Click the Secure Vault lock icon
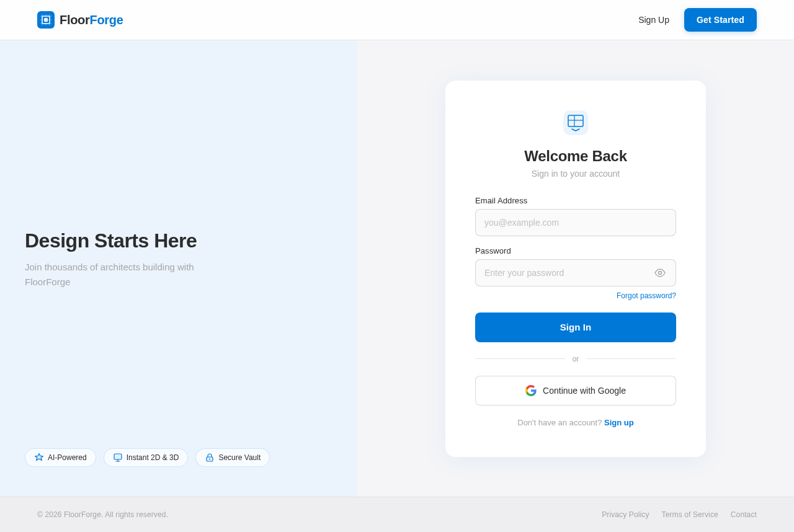The image size is (794, 532). [x=210, y=458]
